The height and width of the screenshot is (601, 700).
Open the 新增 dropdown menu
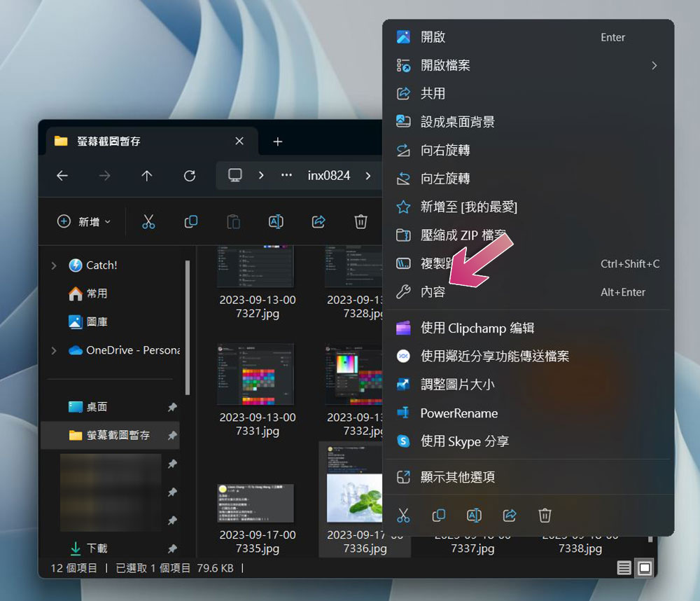(x=84, y=221)
